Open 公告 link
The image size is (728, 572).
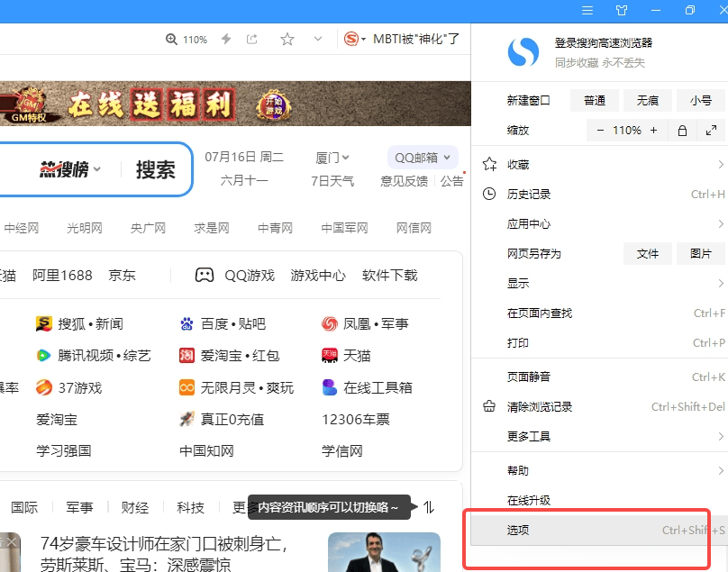(451, 180)
